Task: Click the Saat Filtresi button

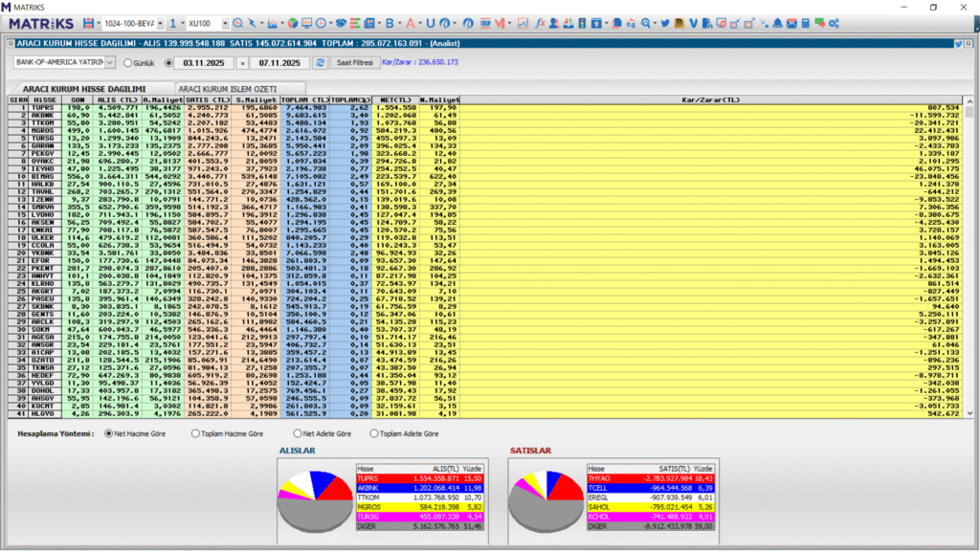Action: coord(353,62)
